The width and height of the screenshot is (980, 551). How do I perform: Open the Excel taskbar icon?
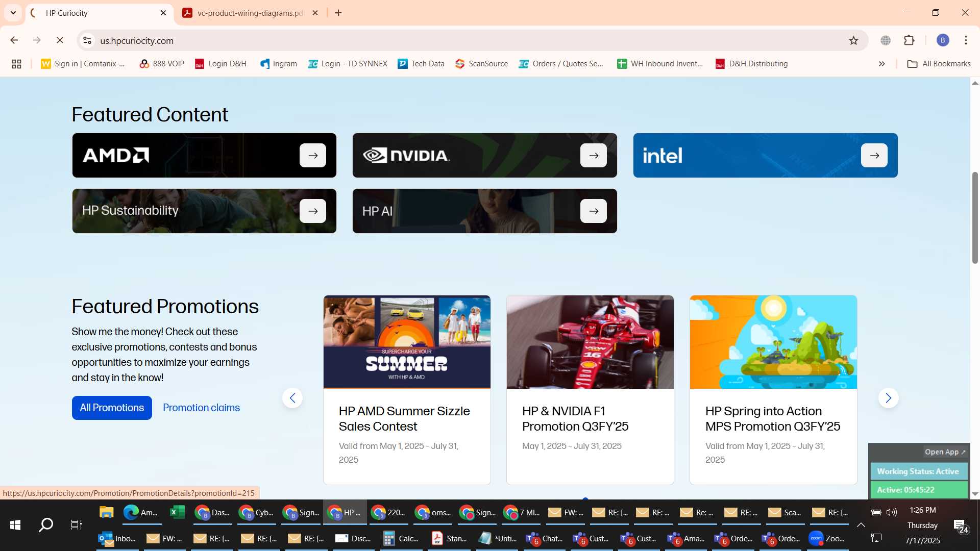click(177, 512)
